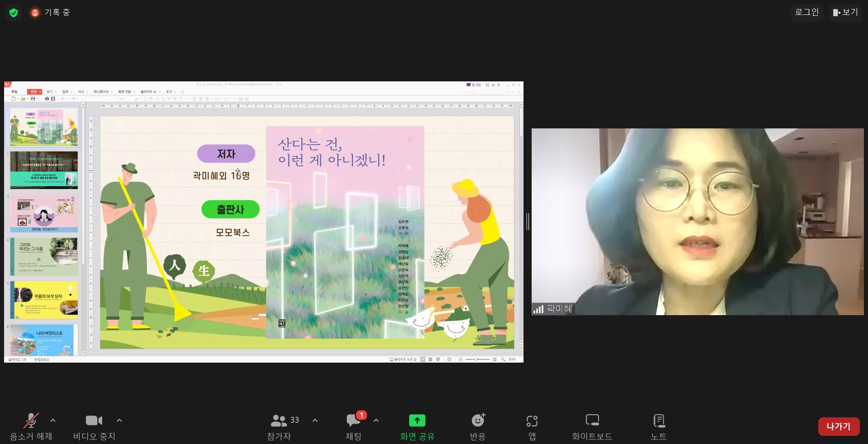Expand chat options chevron beside 채팅

click(x=376, y=420)
